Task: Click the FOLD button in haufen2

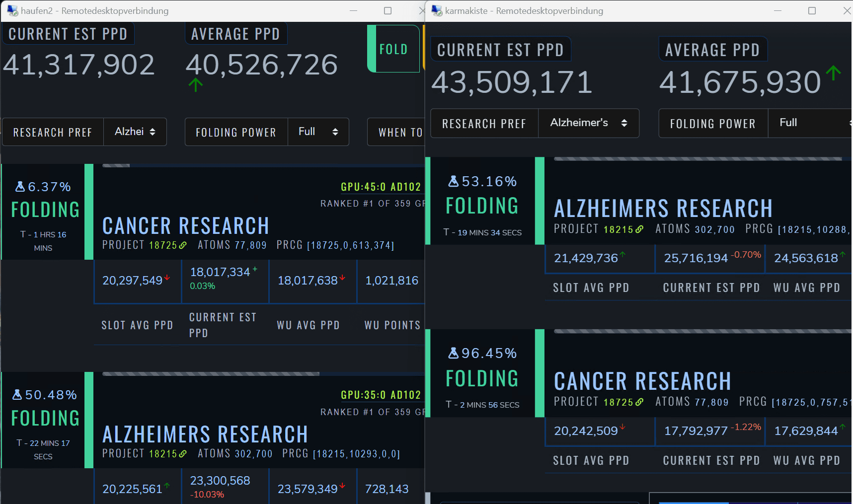Action: pyautogui.click(x=393, y=49)
